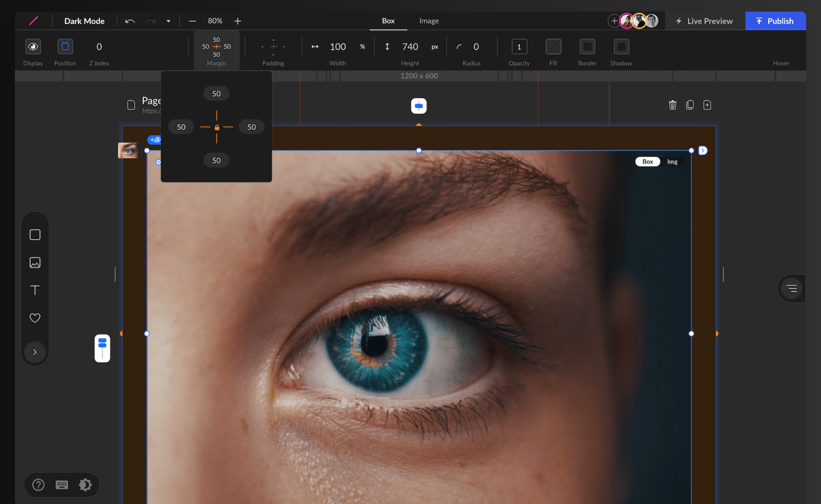Switch to the Image tab
This screenshot has width=821, height=504.
pos(429,21)
